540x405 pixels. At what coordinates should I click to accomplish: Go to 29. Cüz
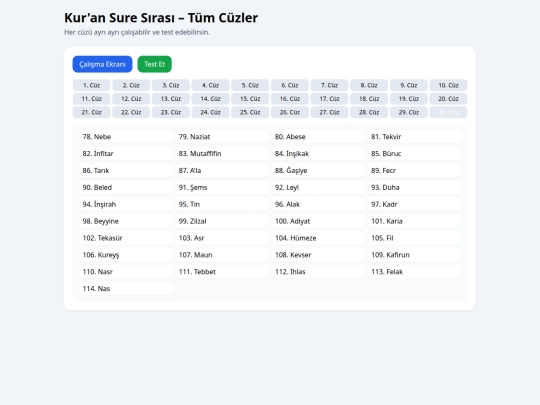409,112
